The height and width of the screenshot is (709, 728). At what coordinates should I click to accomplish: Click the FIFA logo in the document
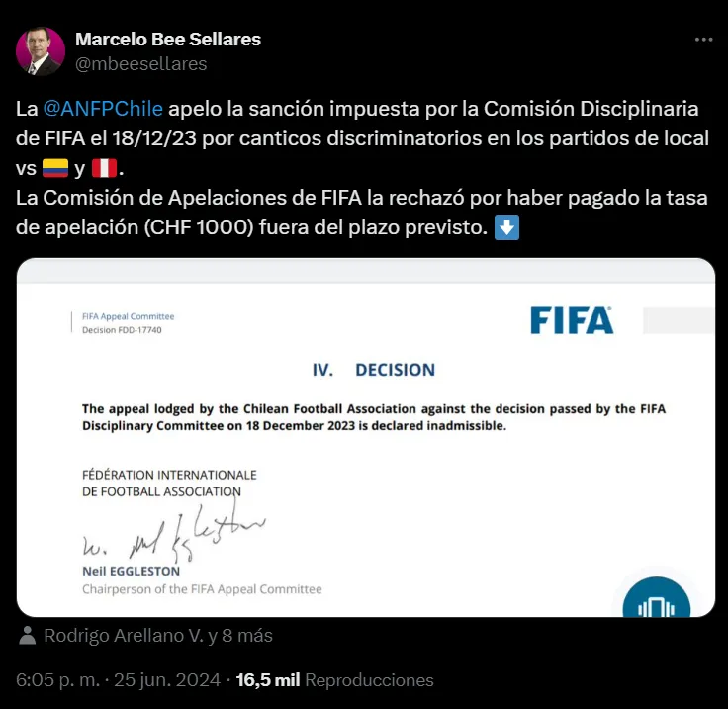point(572,320)
